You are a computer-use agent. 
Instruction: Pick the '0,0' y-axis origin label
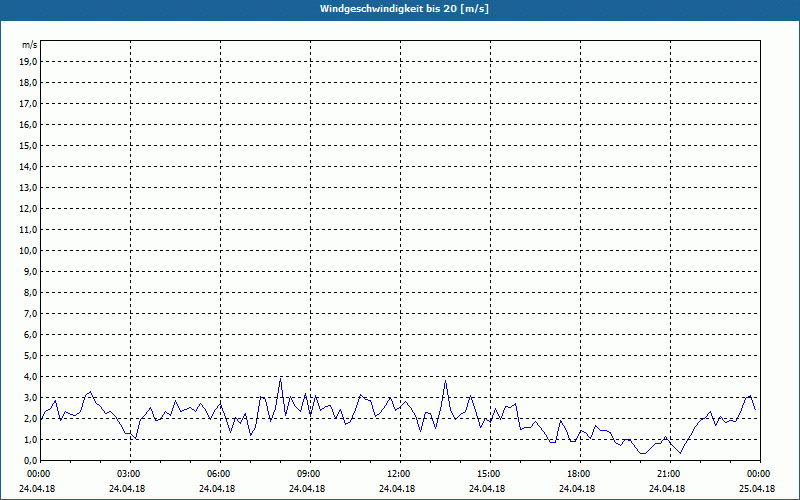pyautogui.click(x=31, y=460)
